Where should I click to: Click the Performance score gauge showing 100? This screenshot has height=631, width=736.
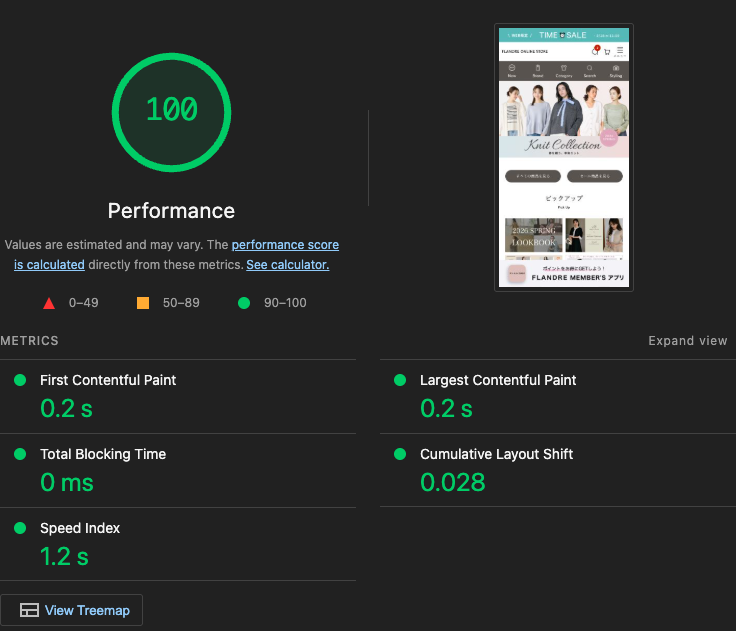tap(172, 110)
